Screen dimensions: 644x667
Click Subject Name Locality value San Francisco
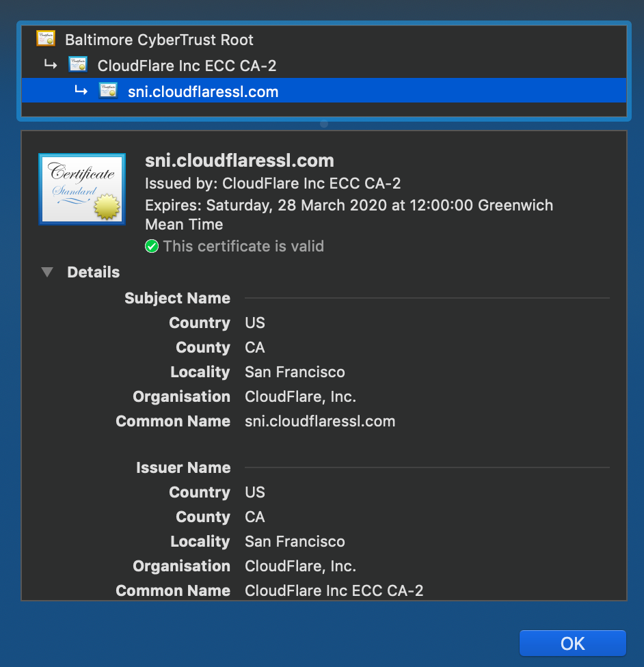(x=295, y=372)
